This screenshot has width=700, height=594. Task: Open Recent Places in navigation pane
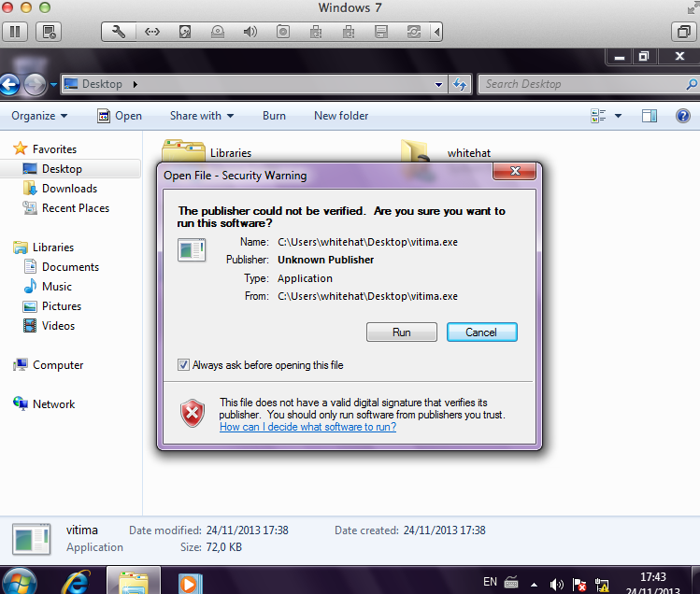(65, 208)
